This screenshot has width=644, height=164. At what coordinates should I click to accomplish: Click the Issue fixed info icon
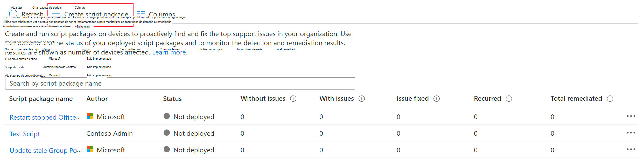(437, 99)
